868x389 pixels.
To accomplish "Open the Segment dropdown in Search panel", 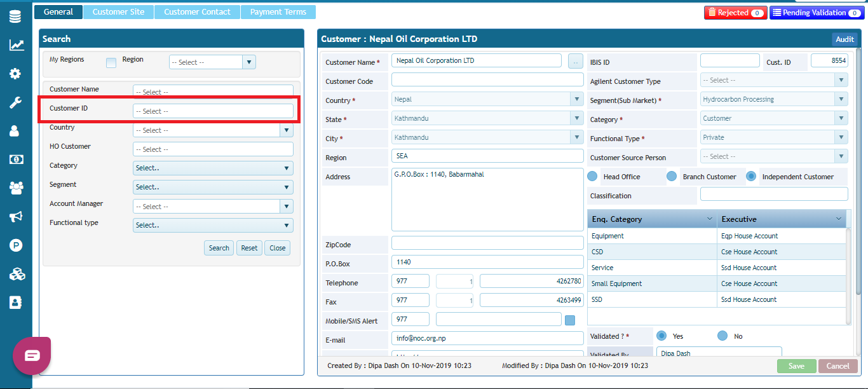I will click(x=213, y=188).
